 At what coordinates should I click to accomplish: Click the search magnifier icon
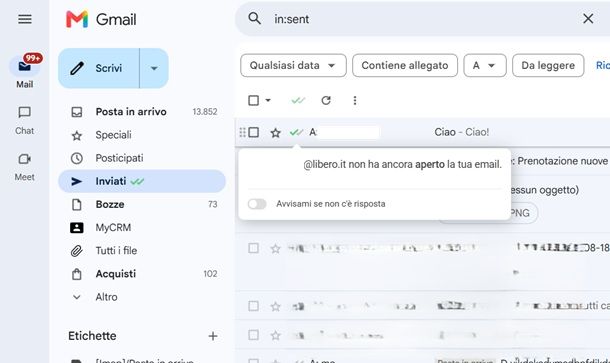point(254,18)
